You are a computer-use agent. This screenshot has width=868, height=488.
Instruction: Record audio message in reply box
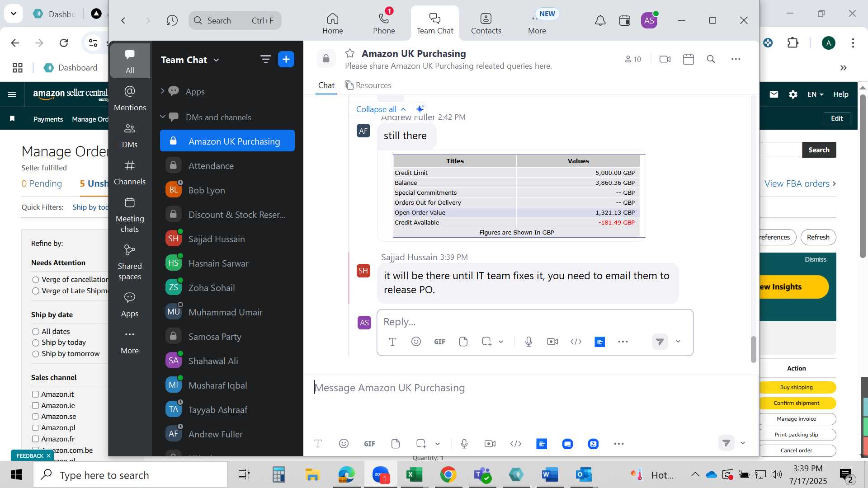(x=528, y=342)
